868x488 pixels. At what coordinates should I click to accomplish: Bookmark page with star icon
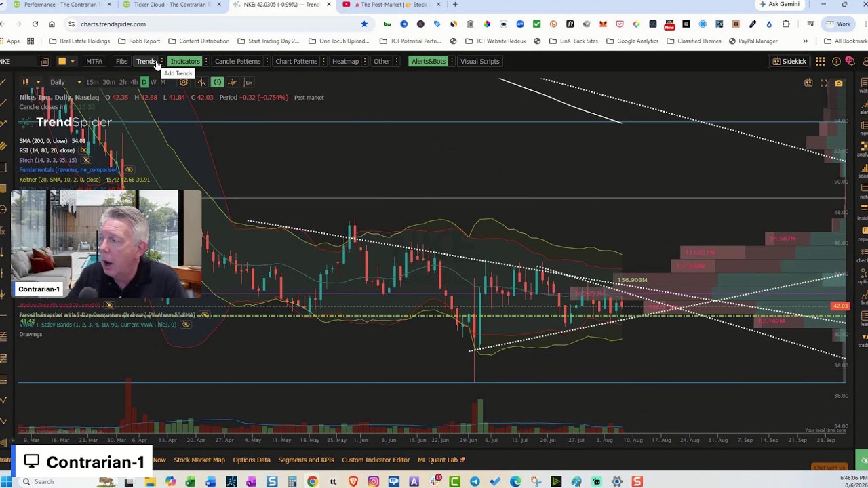click(364, 24)
